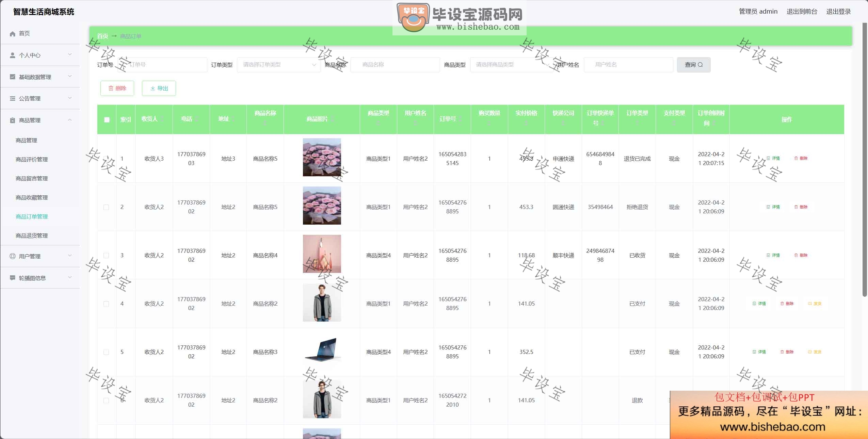This screenshot has width=868, height=439.
Task: Click 发货 to ship row 4 order
Action: tap(815, 304)
